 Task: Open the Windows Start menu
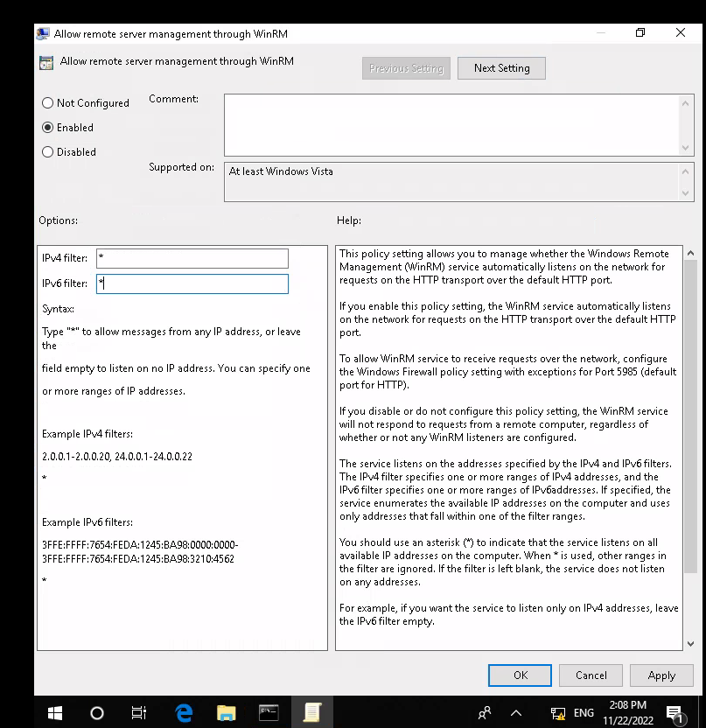(x=55, y=712)
